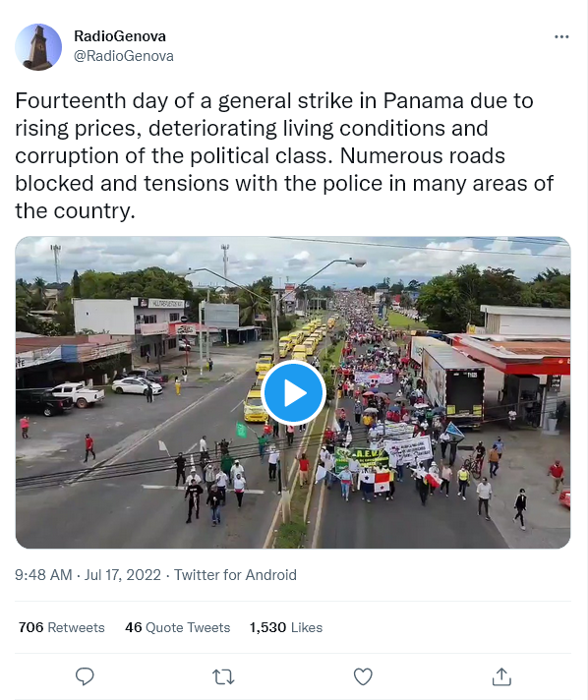The width and height of the screenshot is (588, 700).
Task: View the 1,530 Likes list
Action: pyautogui.click(x=286, y=627)
